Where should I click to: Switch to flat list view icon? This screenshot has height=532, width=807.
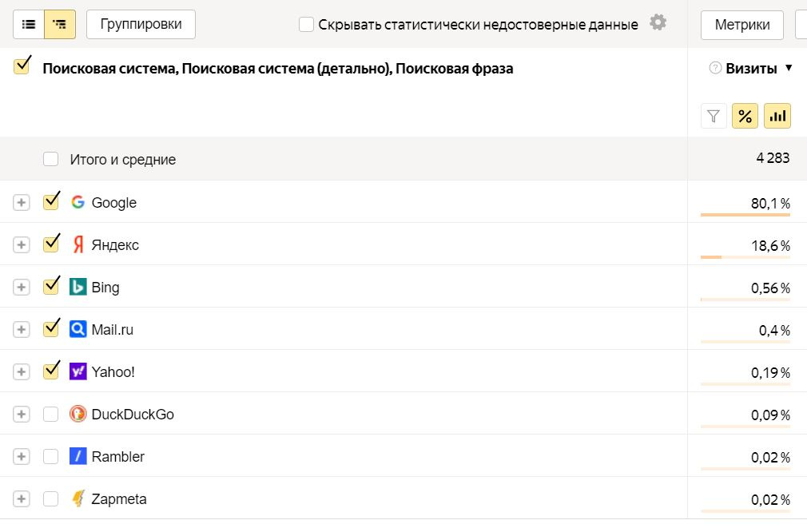(x=29, y=25)
